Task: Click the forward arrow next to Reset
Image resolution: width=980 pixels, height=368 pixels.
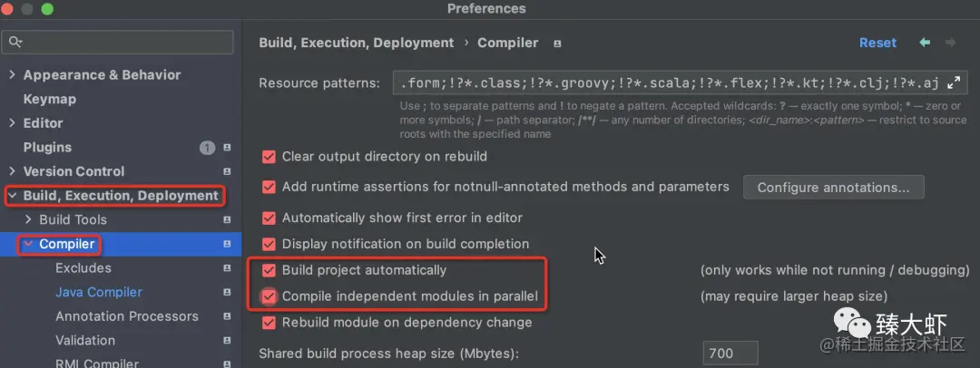Action: pos(950,43)
